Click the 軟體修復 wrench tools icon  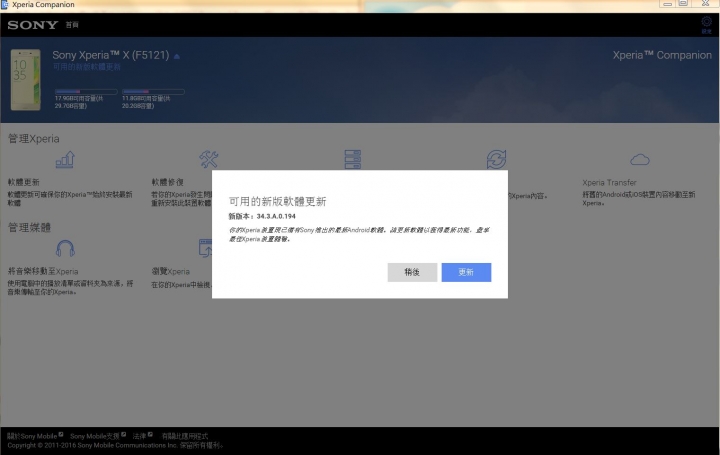click(209, 159)
